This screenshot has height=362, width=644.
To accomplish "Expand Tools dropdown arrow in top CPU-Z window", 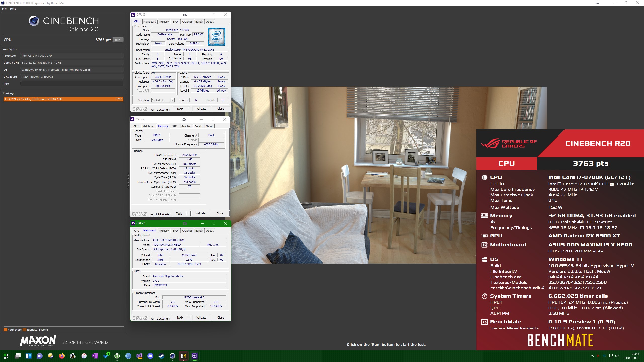I will (x=189, y=109).
